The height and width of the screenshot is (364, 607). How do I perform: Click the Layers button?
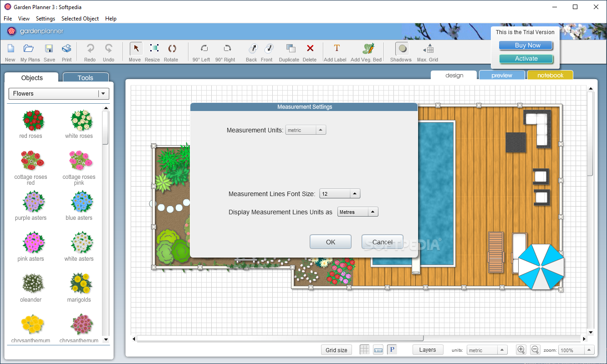[x=428, y=349]
